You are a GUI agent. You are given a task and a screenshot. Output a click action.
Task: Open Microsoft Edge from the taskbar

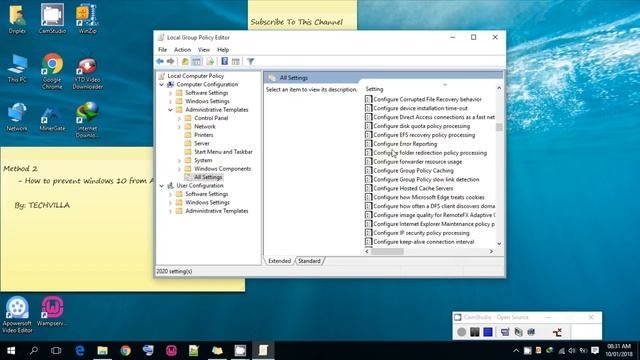(80, 351)
